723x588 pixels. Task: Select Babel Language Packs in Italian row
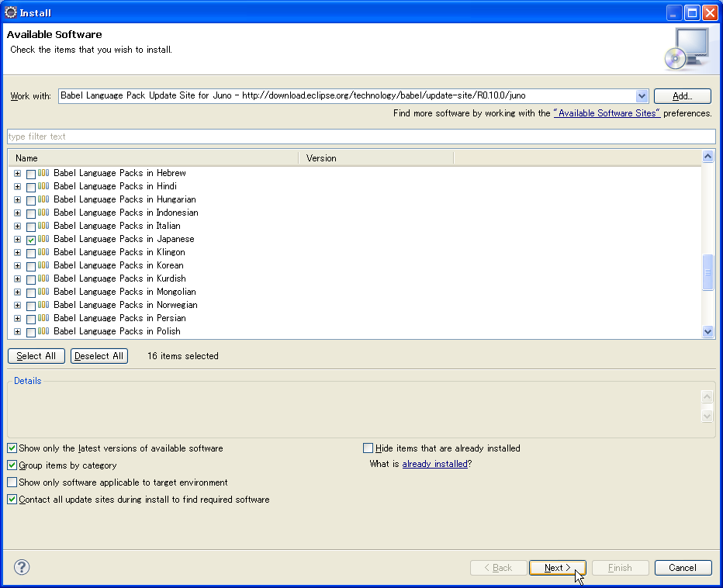117,226
